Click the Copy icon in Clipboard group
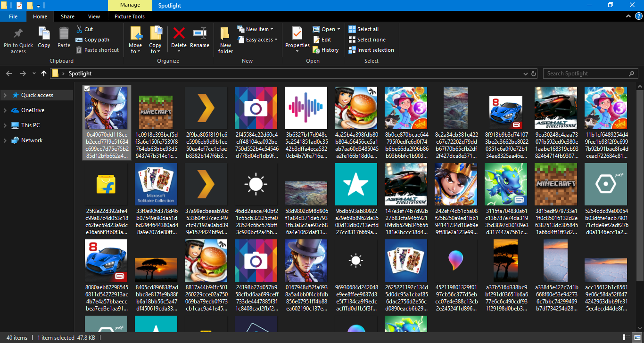644x343 pixels. (44, 33)
